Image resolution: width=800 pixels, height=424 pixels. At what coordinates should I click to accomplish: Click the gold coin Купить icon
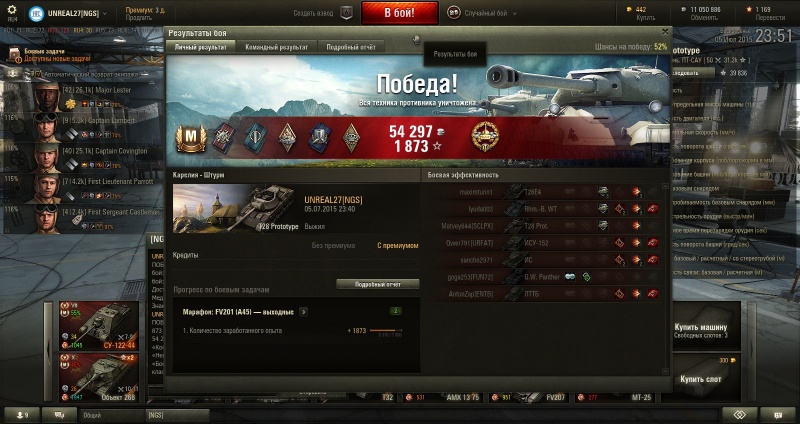pos(629,9)
